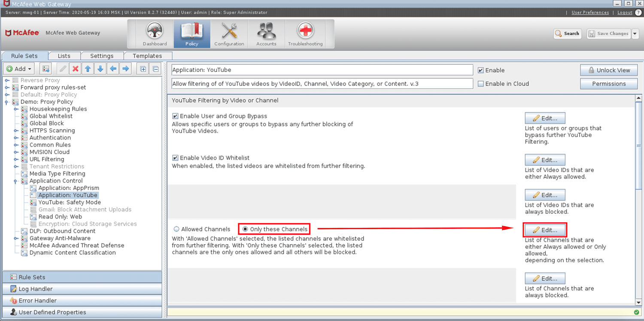The height and width of the screenshot is (321, 644).
Task: Select the Policy book icon
Action: coord(191,33)
